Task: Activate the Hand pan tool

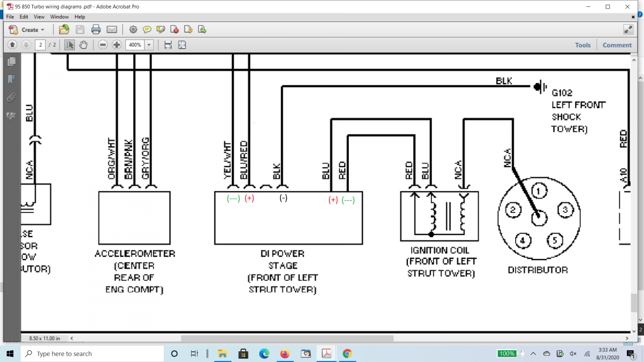Action: click(83, 45)
